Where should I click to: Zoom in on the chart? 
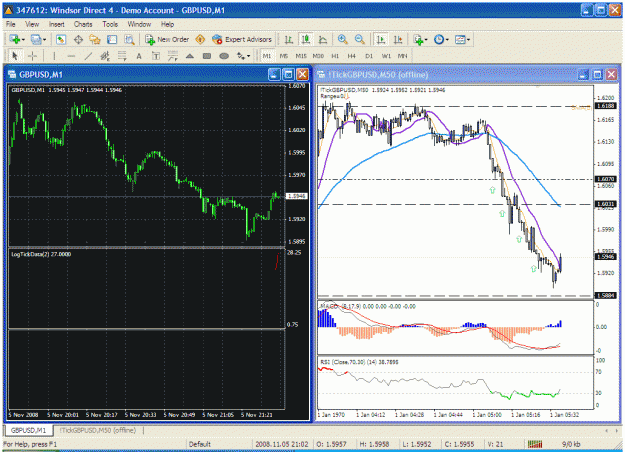[x=342, y=39]
